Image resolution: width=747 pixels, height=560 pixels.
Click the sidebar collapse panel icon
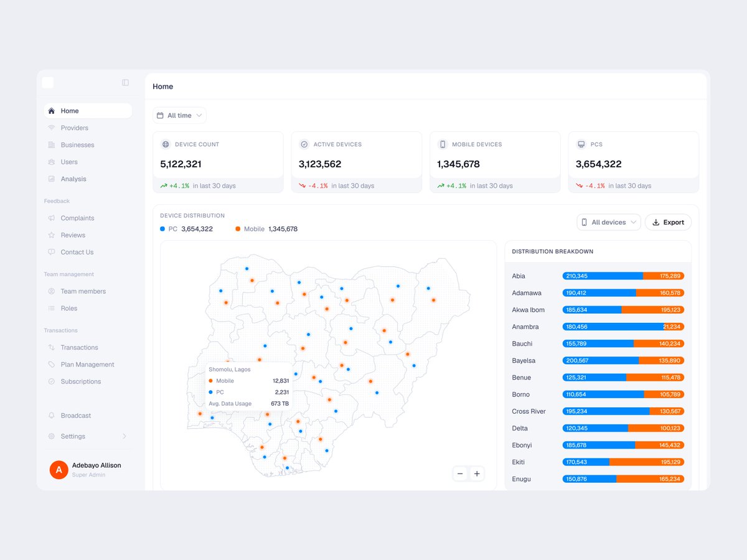tap(125, 83)
